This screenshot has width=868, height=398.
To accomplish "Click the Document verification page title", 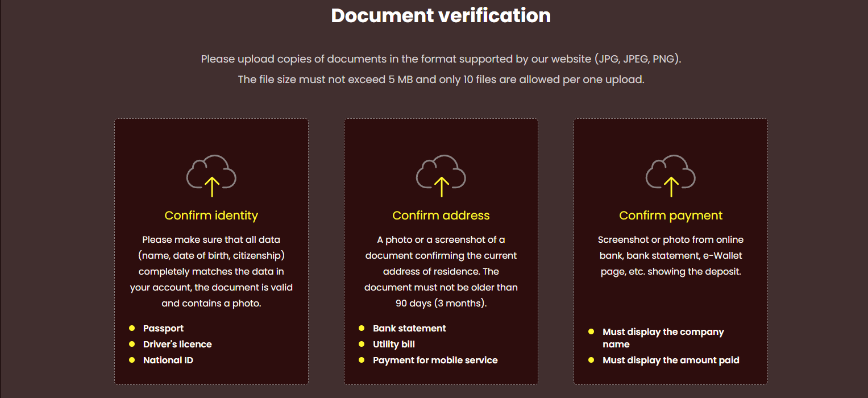I will pos(441,15).
